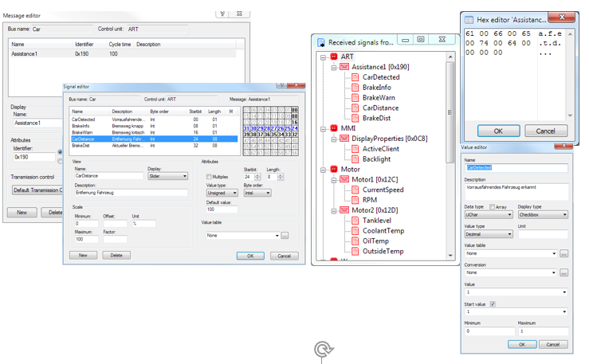Click the Motor control unit node icon
Viewport: 589px width, 364px height.
334,170
